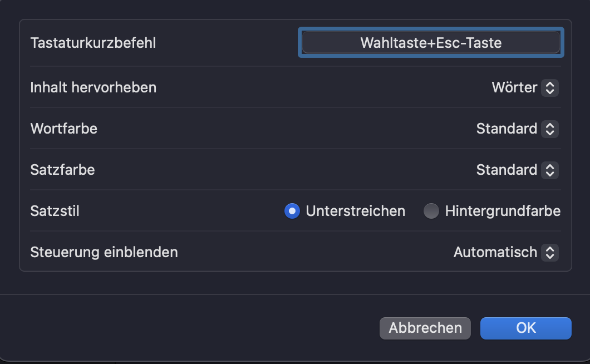Viewport: 590px width, 364px height.
Task: Click the Satzfarbe row label
Action: pyautogui.click(x=62, y=170)
